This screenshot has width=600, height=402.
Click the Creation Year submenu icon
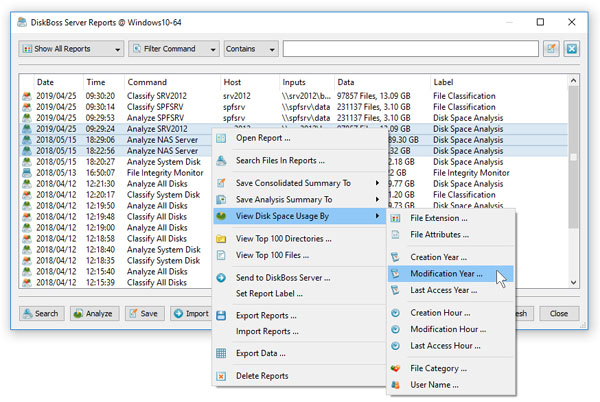click(x=396, y=257)
